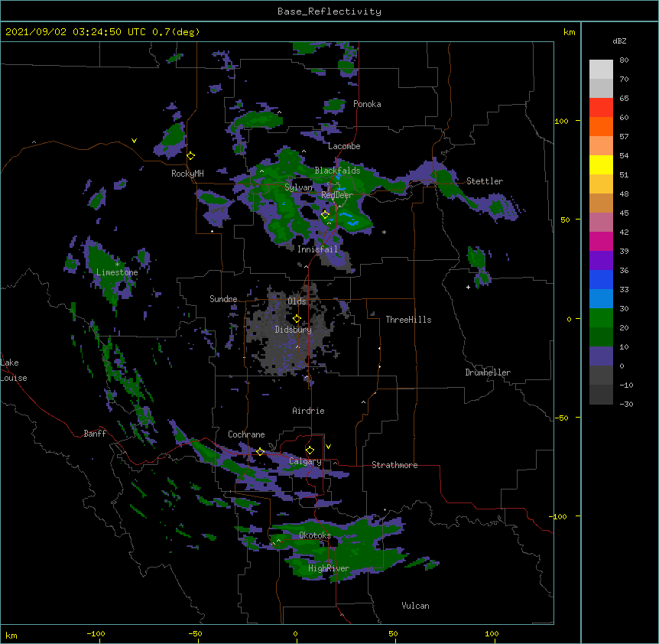
Task: Click the green 30 dBZ legend swatch
Action: (601, 318)
